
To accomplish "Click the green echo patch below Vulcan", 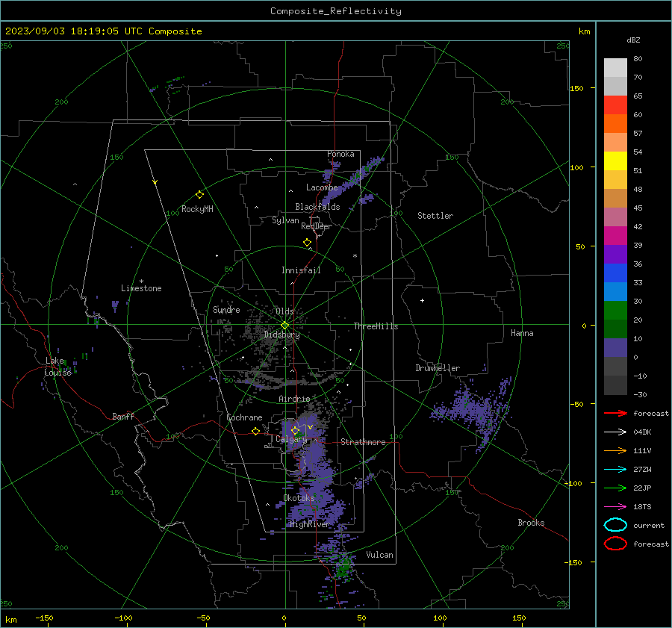I will pyautogui.click(x=344, y=566).
